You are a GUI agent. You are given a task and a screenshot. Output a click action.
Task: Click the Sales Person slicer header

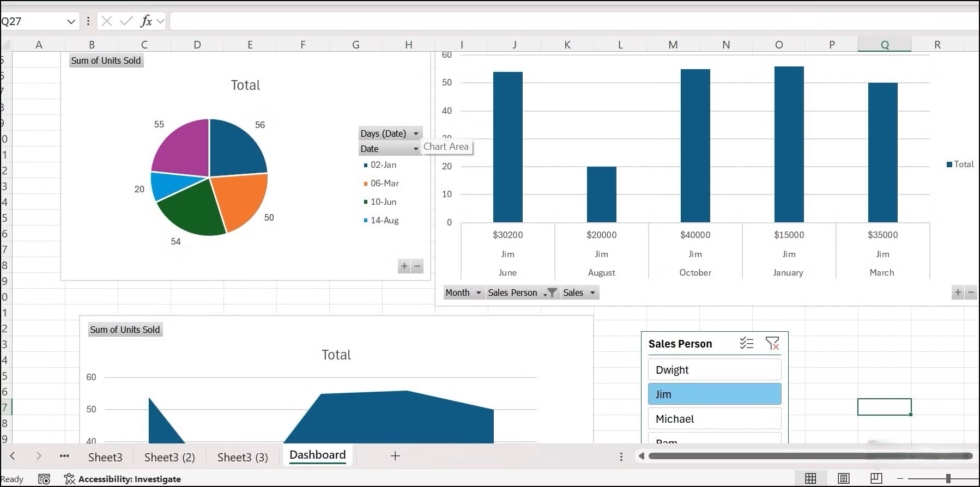tap(680, 344)
